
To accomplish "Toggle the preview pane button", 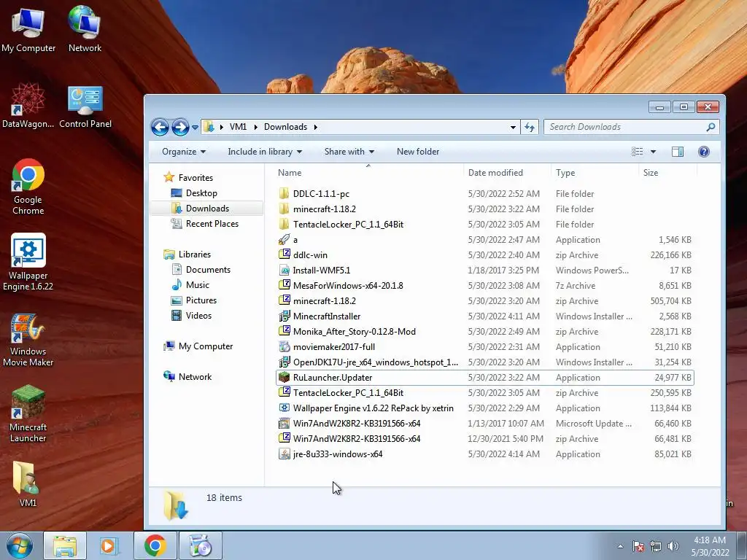I will tap(678, 152).
